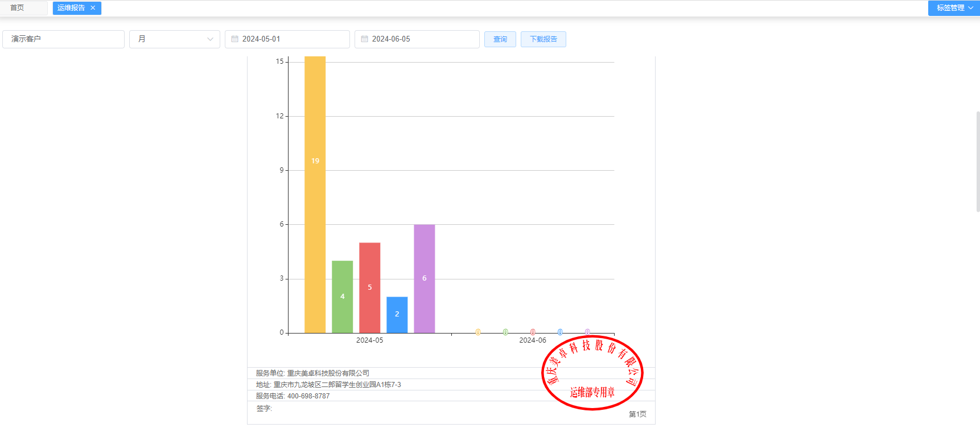This screenshot has height=432, width=980.
Task: Focus the 演示客户 customer field
Action: (63, 39)
